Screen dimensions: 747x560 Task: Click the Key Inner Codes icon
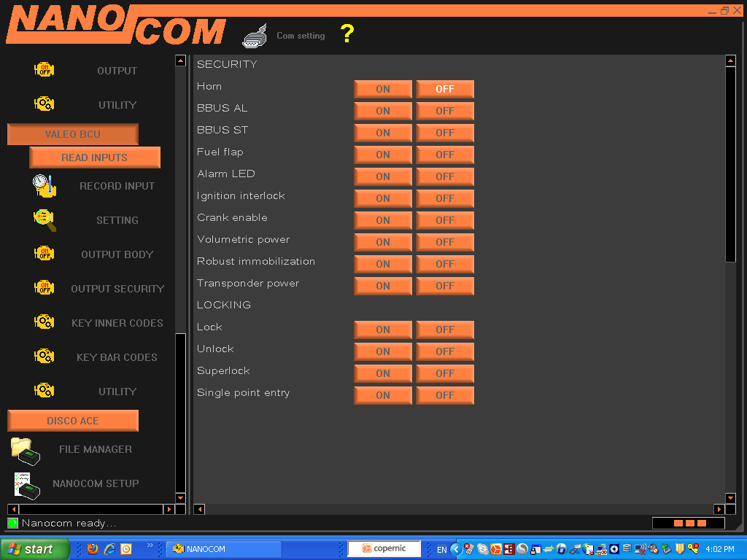coord(44,322)
